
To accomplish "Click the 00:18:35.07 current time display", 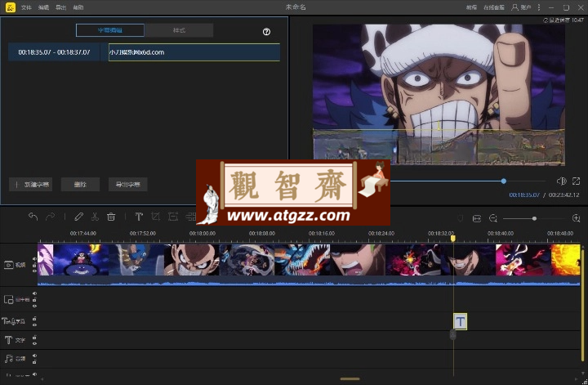I will (x=524, y=195).
